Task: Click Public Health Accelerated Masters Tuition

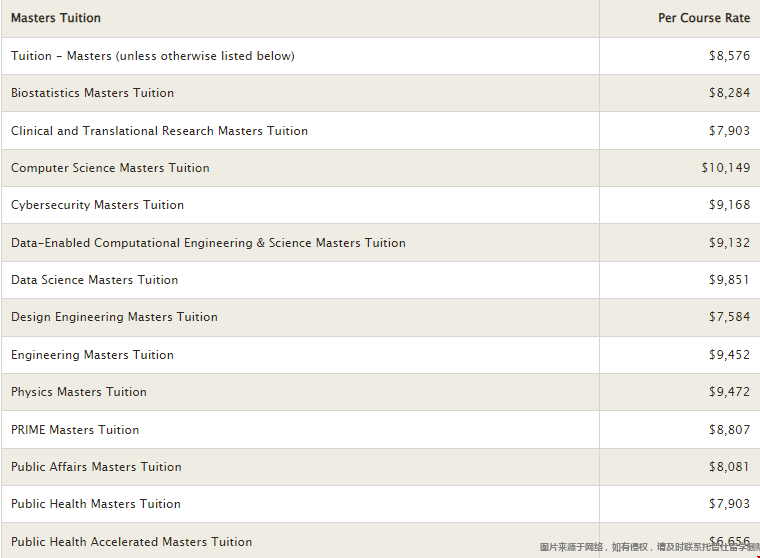Action: click(131, 542)
